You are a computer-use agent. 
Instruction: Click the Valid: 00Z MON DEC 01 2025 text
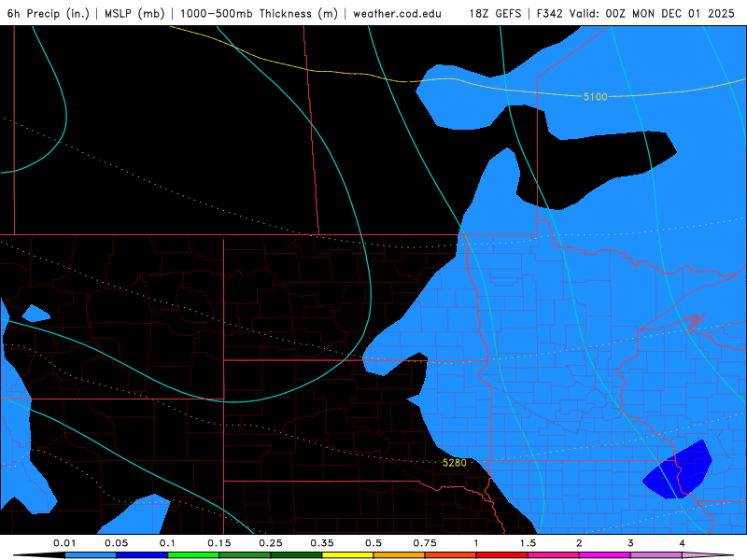tap(652, 13)
